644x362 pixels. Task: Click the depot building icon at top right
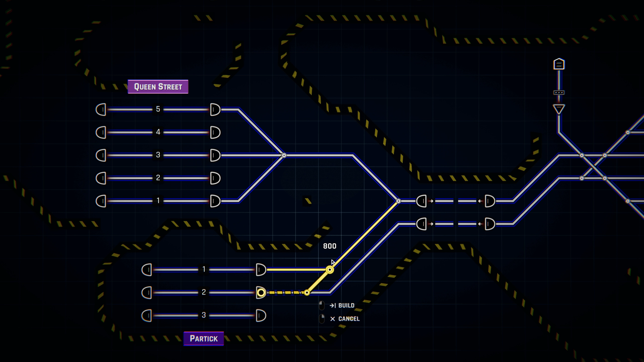click(559, 64)
